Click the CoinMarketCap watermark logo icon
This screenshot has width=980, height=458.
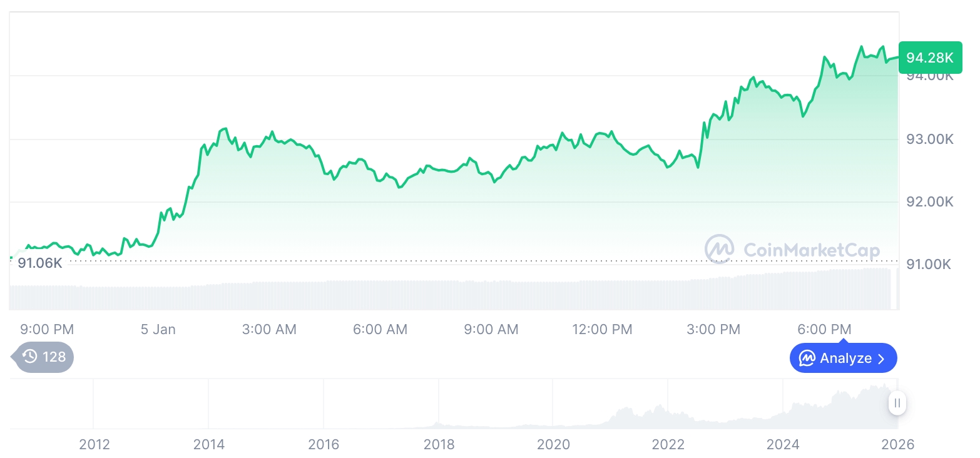pos(720,249)
